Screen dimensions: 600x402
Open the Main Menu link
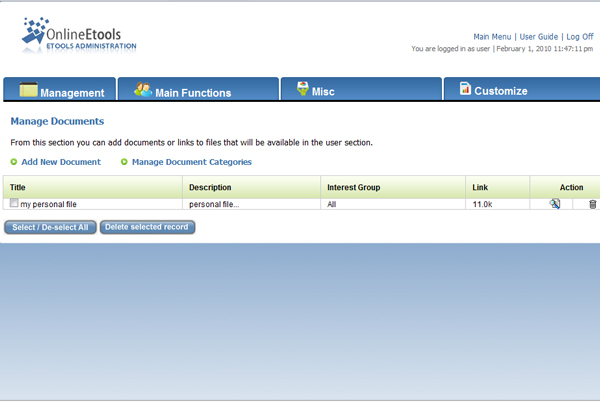click(x=492, y=37)
